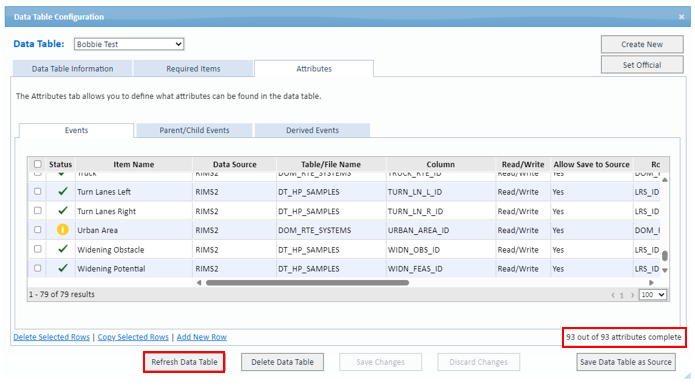
Task: Click the horizontal scroll right arrow
Action: coord(651,282)
